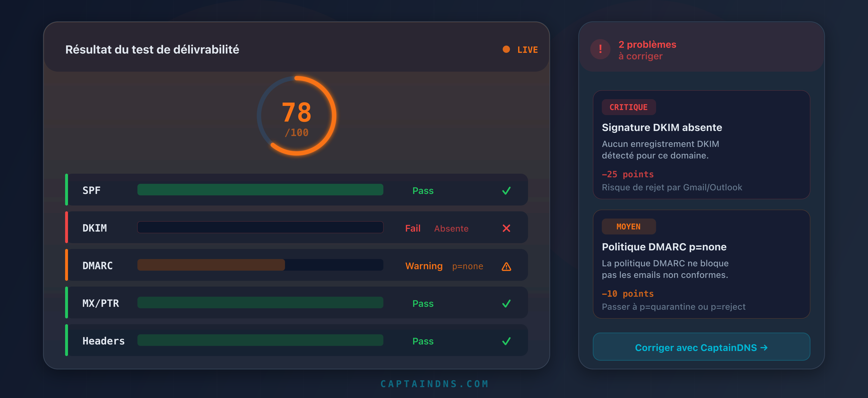Click the Headers Pass status text
This screenshot has height=398, width=868.
[423, 341]
